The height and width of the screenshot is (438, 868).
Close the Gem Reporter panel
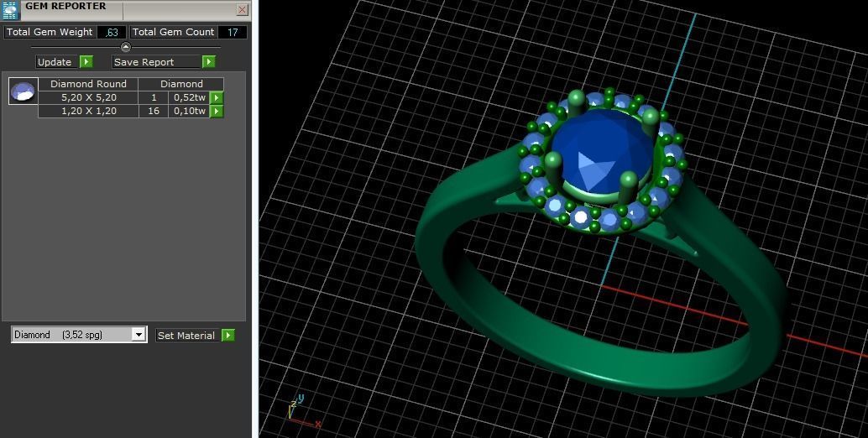(x=242, y=9)
